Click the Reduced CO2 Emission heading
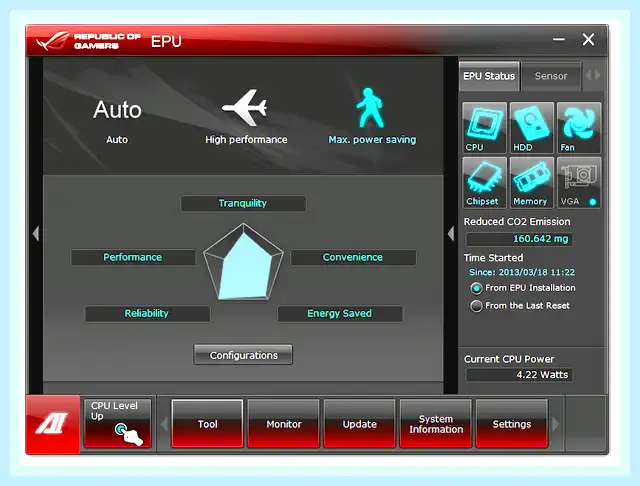 pos(517,222)
